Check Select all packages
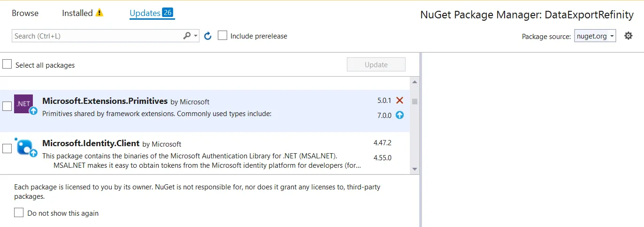This screenshot has height=227, width=644. pos(7,64)
